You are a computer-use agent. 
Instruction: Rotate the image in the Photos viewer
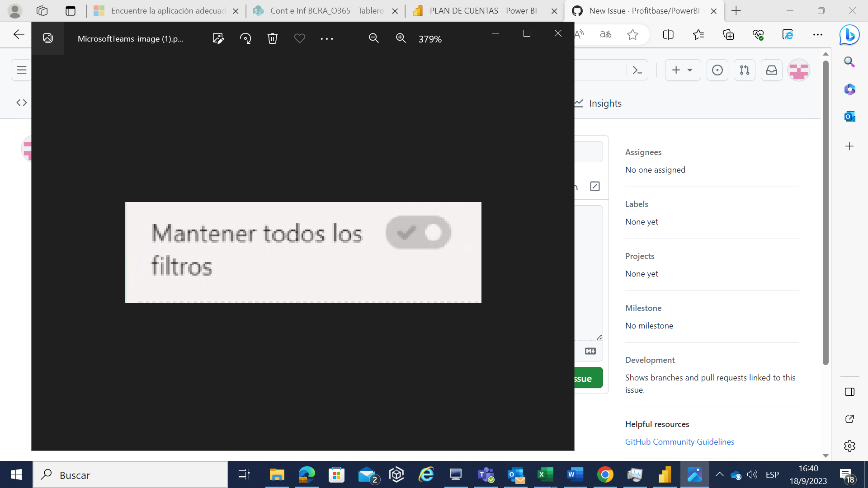[x=245, y=38]
